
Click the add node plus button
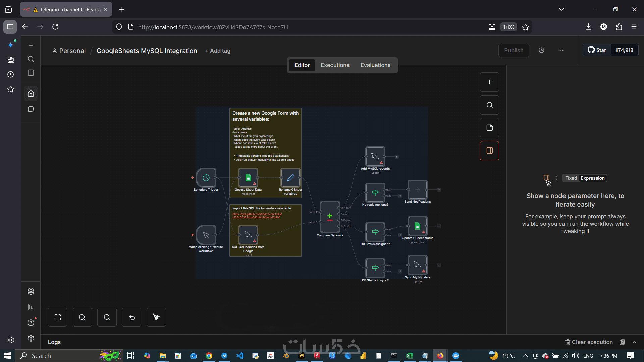(489, 82)
